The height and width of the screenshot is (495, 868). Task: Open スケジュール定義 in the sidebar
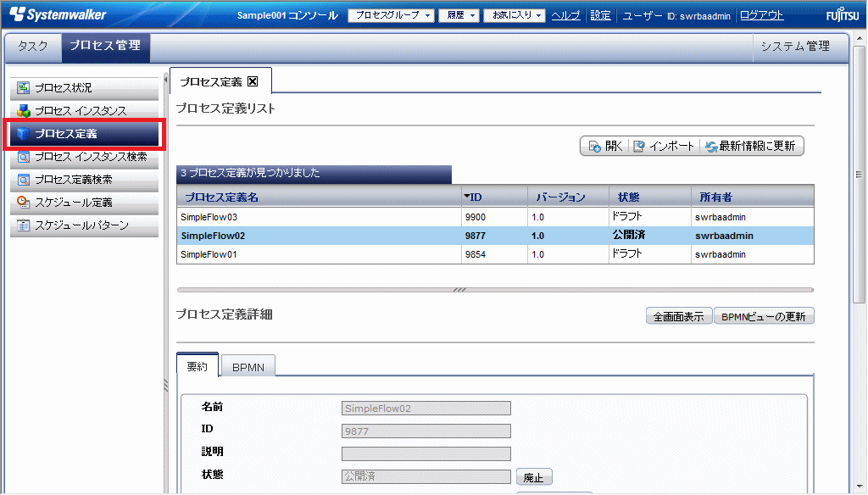coord(84,202)
